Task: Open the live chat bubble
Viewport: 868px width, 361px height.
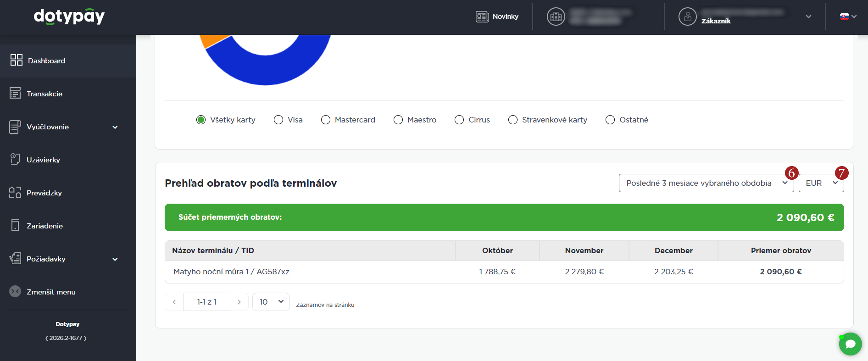Action: (850, 344)
